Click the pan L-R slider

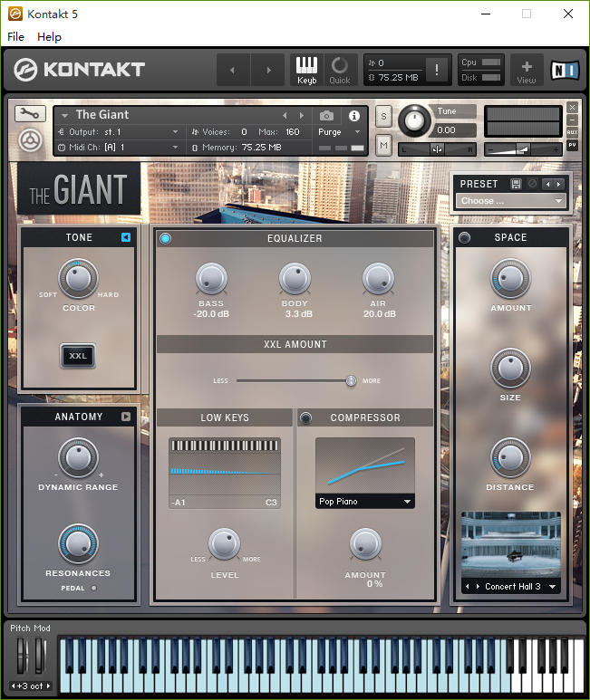pos(437,149)
